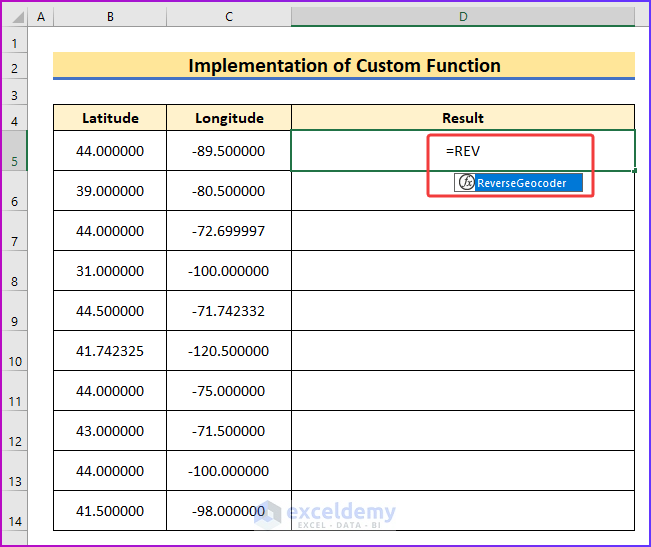Click empty Result cell in row 7

tap(463, 230)
